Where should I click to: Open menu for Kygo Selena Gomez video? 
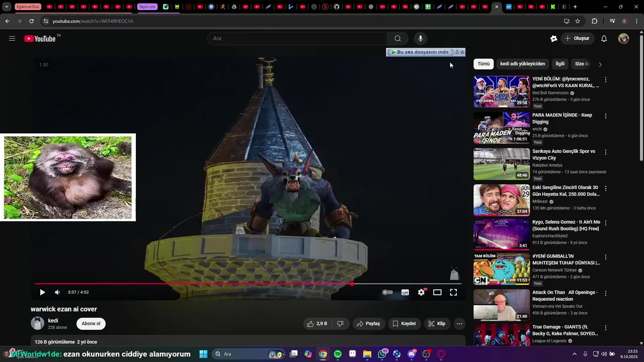(x=606, y=223)
